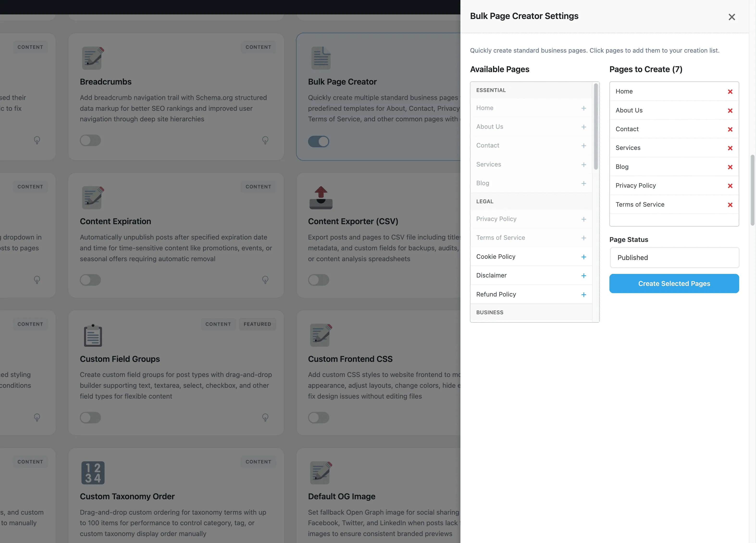
Task: Disable the Bulk Page Creator toggle
Action: (x=319, y=141)
